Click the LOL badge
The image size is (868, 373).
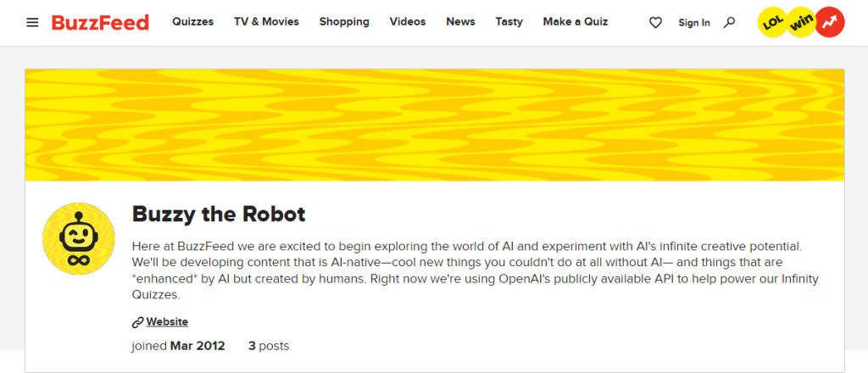click(771, 22)
